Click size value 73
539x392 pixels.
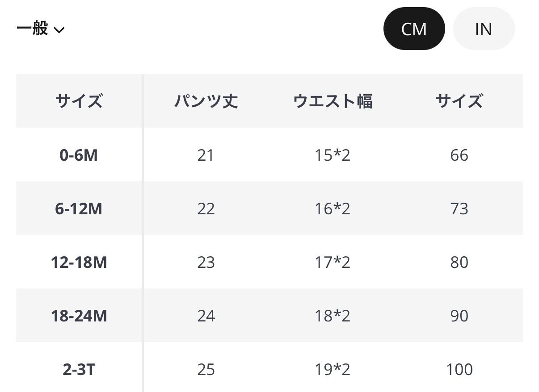click(459, 209)
